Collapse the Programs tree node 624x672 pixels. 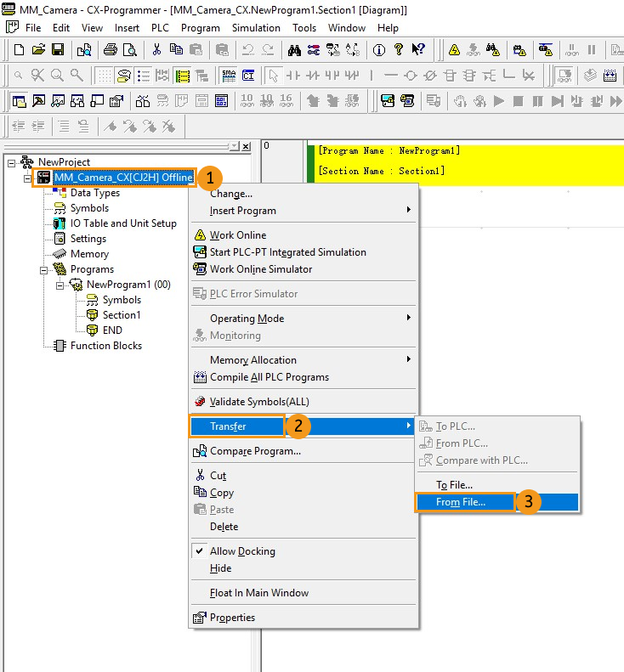[x=43, y=269]
